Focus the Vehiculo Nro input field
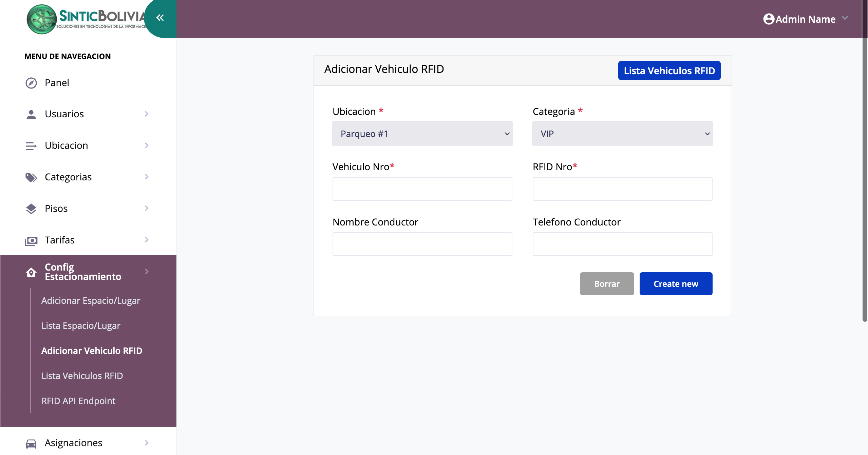Viewport: 868px width, 455px height. [x=422, y=189]
